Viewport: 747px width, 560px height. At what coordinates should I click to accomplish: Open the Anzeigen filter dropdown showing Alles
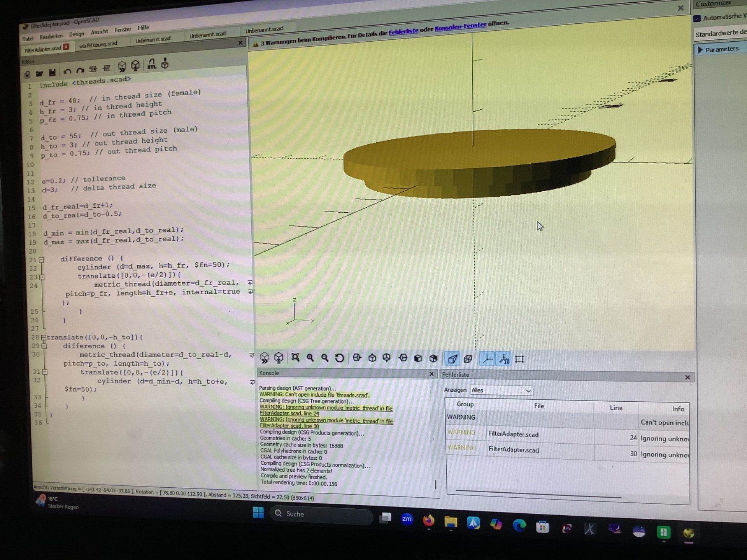[x=501, y=390]
